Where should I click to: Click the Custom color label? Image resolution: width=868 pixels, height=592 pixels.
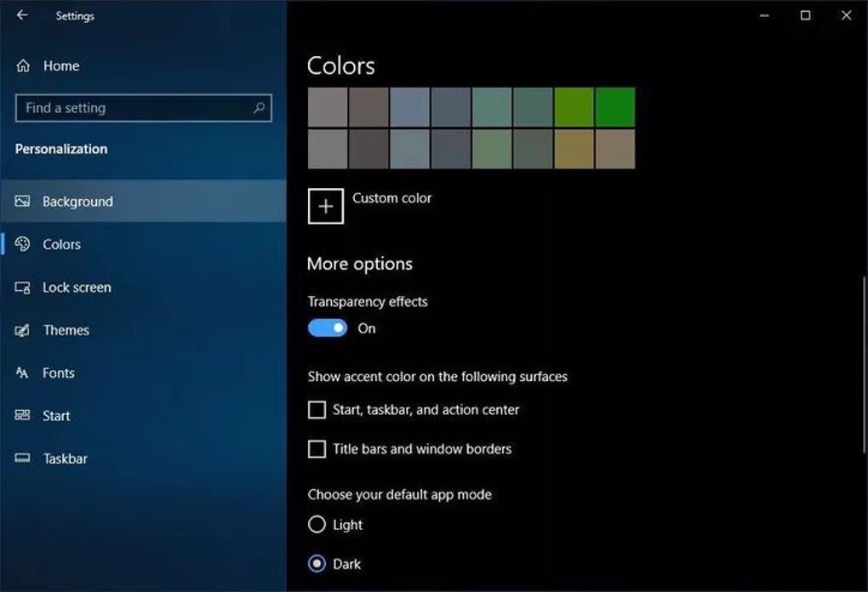click(x=392, y=198)
